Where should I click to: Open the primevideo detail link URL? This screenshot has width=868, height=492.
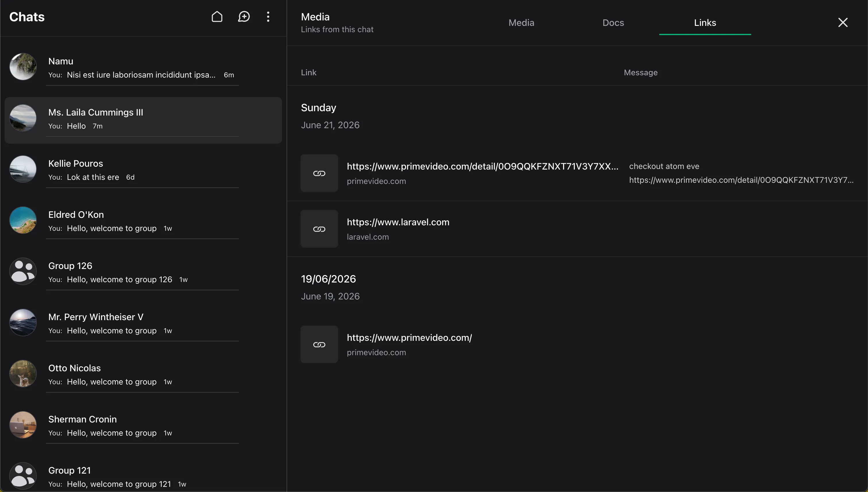pos(482,166)
